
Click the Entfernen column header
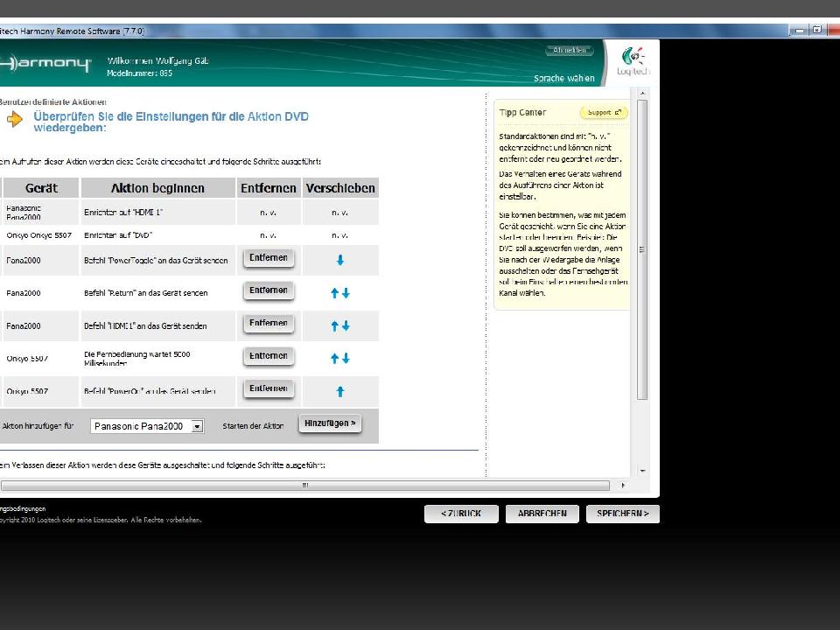(269, 188)
